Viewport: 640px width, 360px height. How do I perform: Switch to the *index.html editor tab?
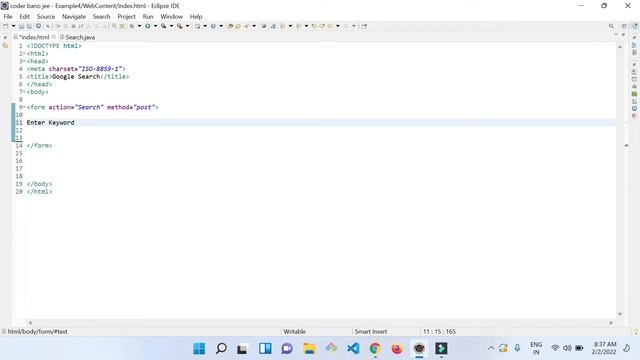[34, 37]
